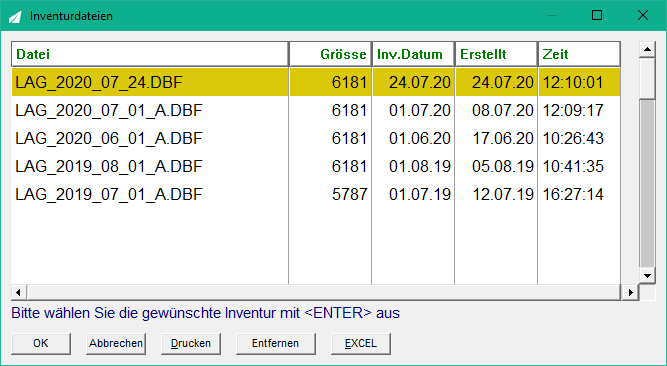
Task: Click the vertical scrollbar thumb
Action: [x=647, y=78]
